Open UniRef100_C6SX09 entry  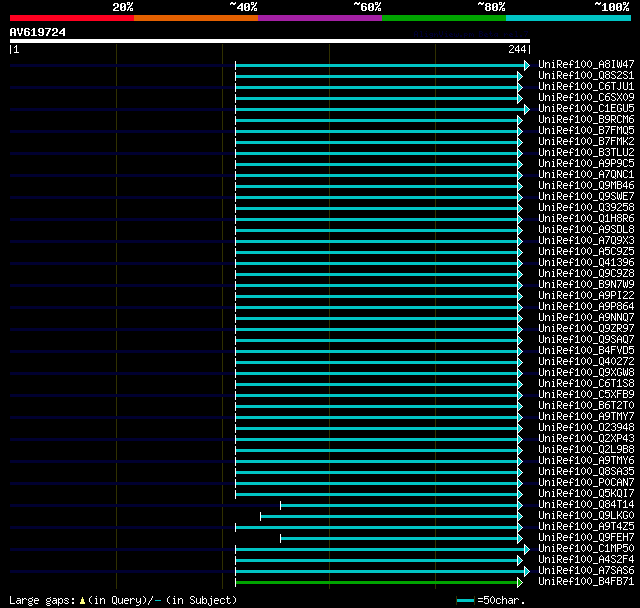pyautogui.click(x=586, y=98)
